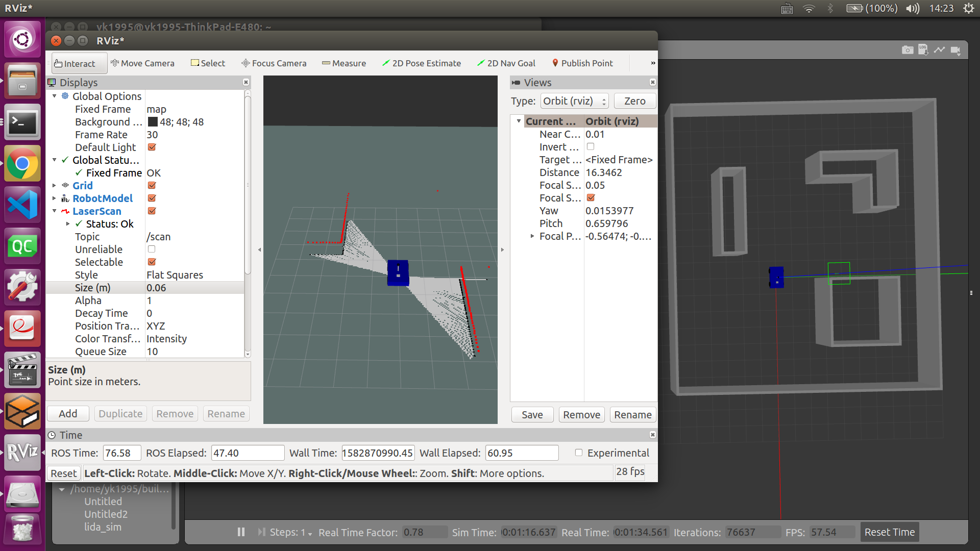Open Background Color swatch
980x551 pixels.
pos(152,122)
